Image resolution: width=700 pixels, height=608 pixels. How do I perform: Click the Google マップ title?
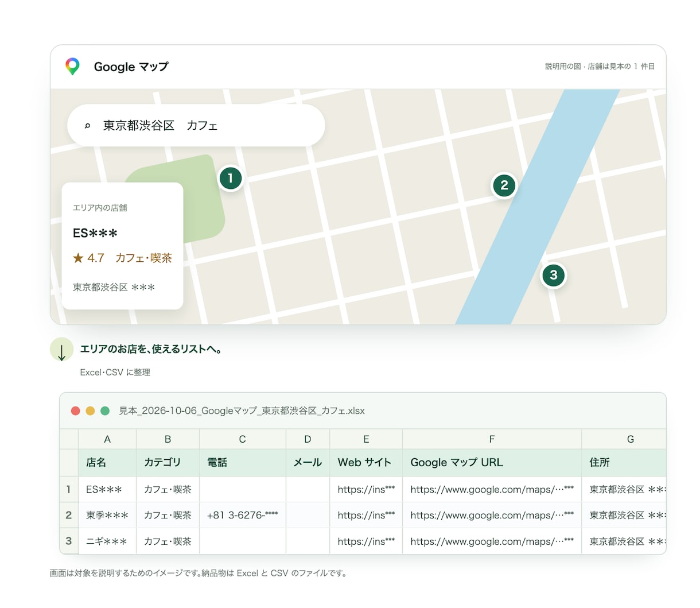(131, 67)
